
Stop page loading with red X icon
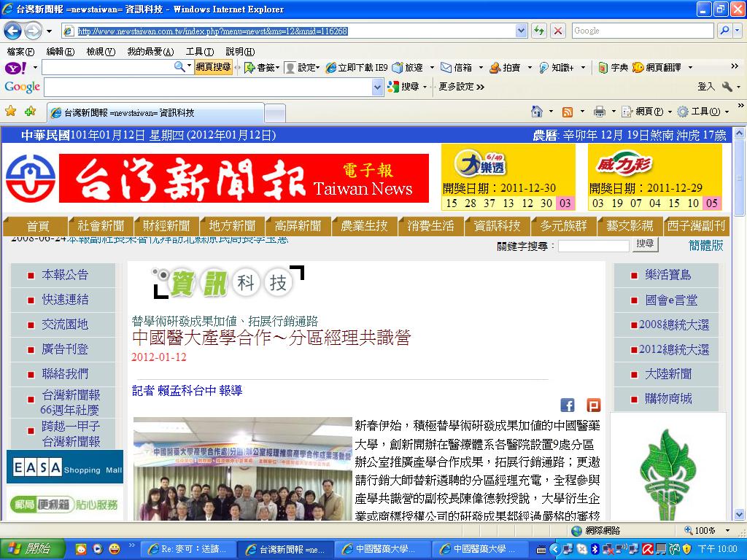(x=557, y=31)
